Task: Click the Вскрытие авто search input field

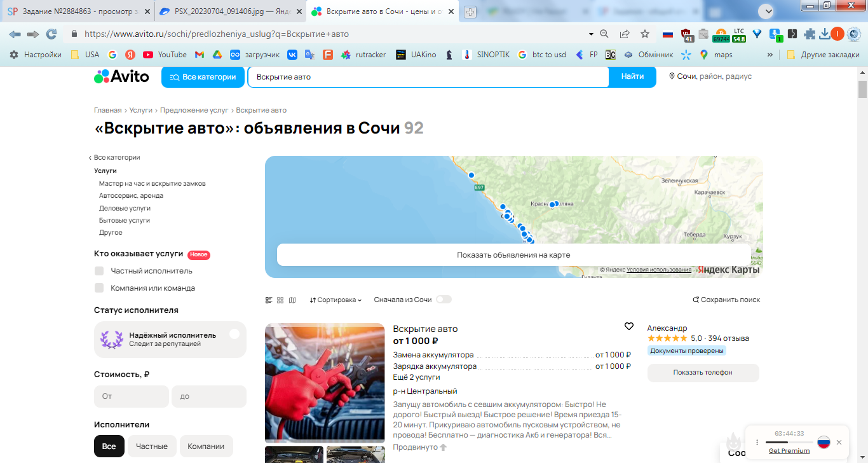Action: (x=428, y=76)
